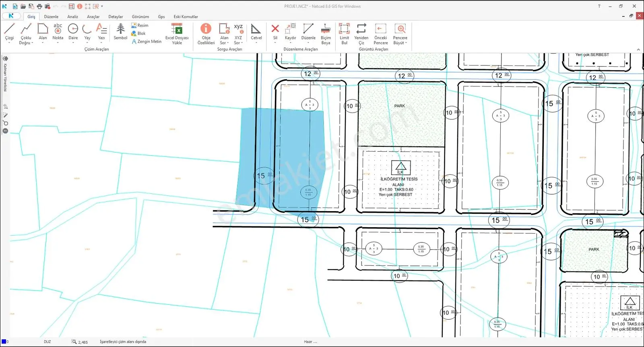644x347 pixels.
Task: Click the zoom scale value 2,485
Action: pyautogui.click(x=83, y=342)
